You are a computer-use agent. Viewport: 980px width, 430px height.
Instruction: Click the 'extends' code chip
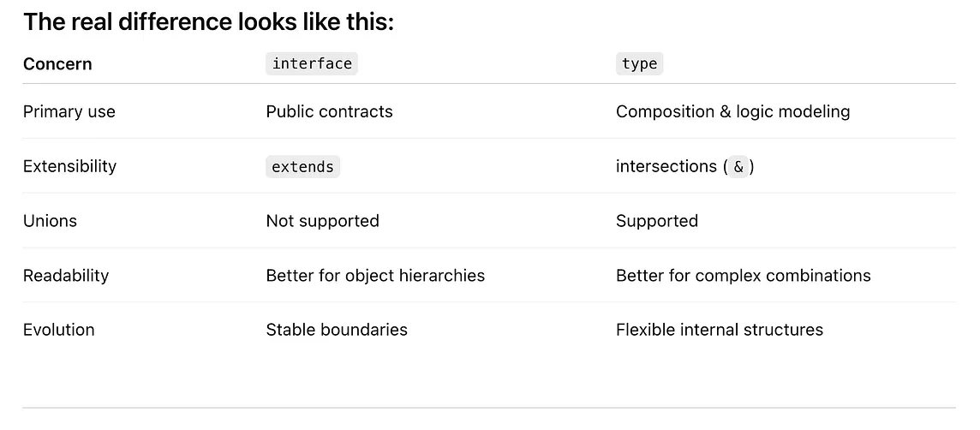[x=302, y=167]
